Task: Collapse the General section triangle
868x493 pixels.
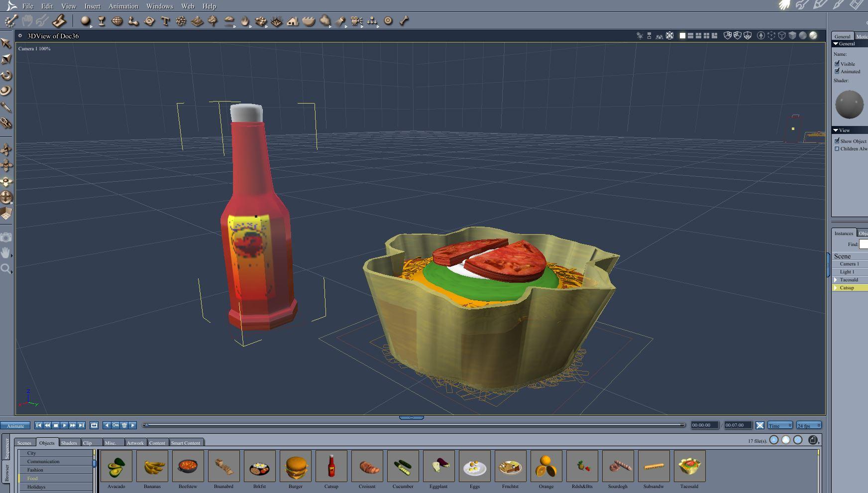Action: point(836,44)
